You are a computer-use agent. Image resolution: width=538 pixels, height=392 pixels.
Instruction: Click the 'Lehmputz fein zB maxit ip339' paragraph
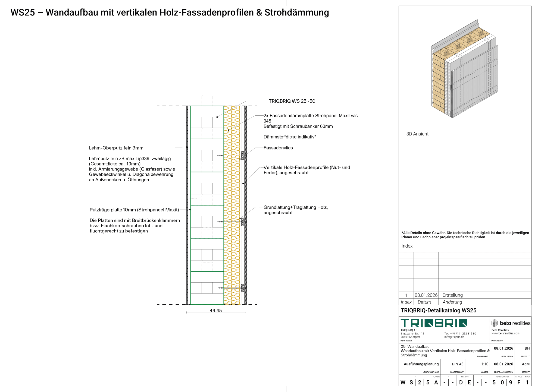pyautogui.click(x=132, y=169)
